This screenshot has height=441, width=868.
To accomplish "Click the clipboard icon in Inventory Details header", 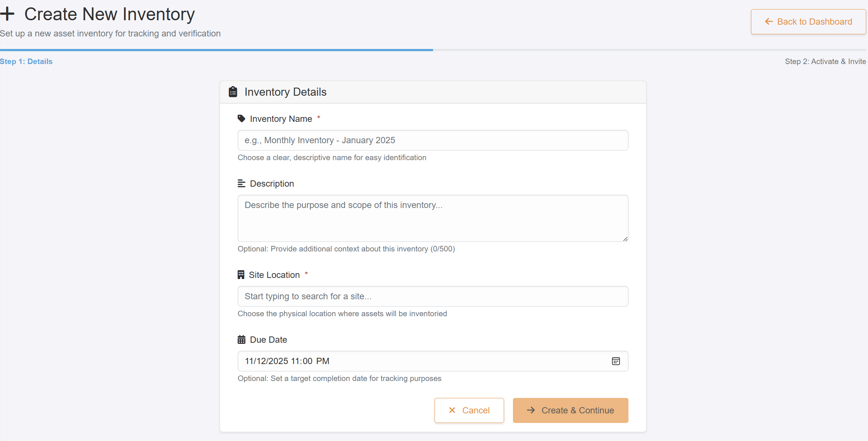I will [x=233, y=92].
